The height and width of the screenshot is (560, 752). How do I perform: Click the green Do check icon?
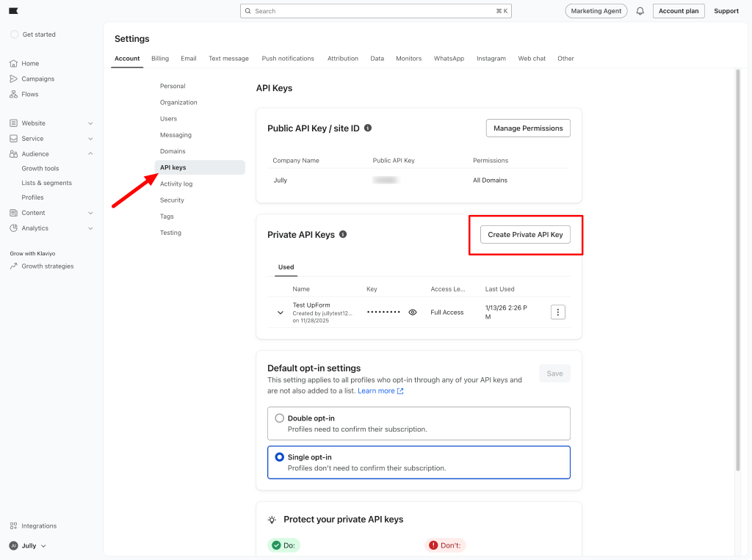click(276, 545)
